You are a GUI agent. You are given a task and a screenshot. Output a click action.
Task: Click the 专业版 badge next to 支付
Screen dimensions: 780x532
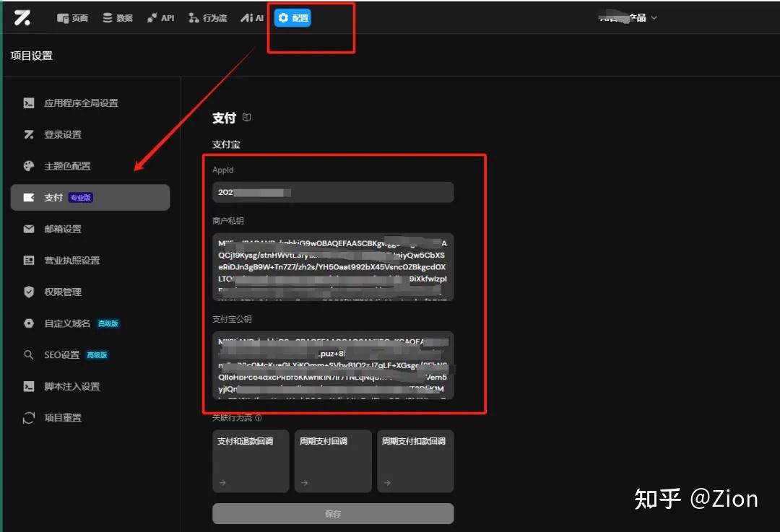point(81,197)
